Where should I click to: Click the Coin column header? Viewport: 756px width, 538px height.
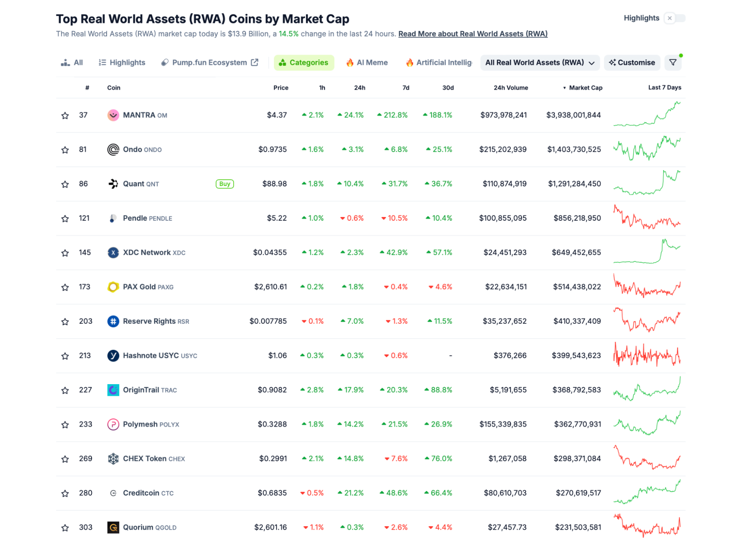[x=113, y=88]
